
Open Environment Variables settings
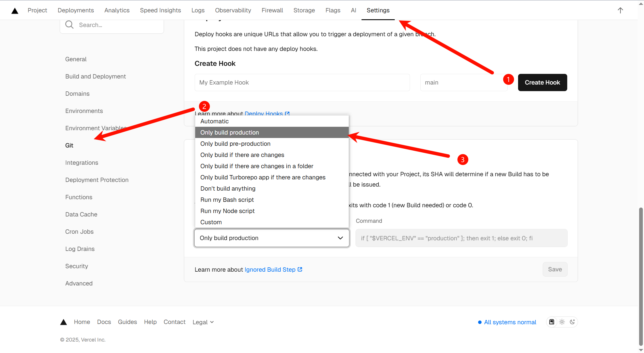[x=96, y=128]
